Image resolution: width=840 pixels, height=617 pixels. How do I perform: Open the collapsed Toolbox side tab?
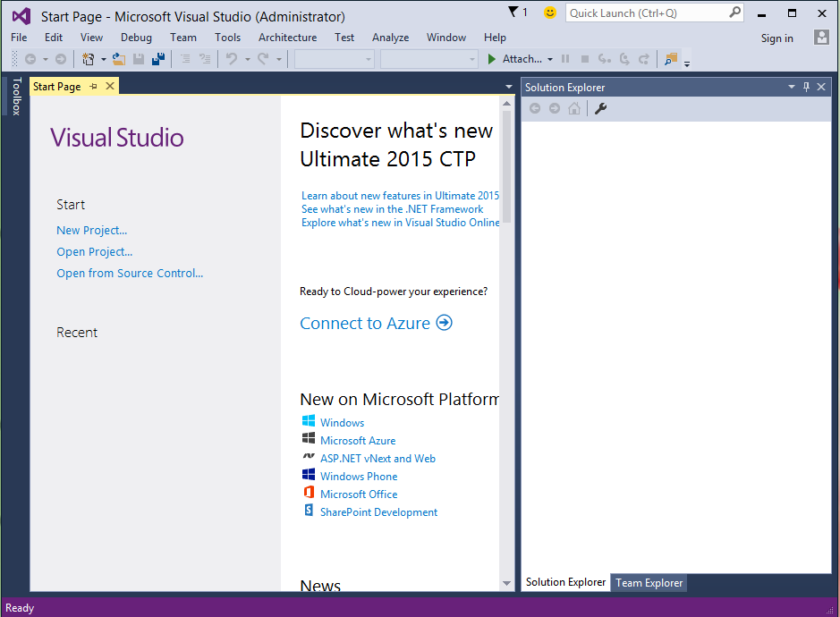coord(17,97)
